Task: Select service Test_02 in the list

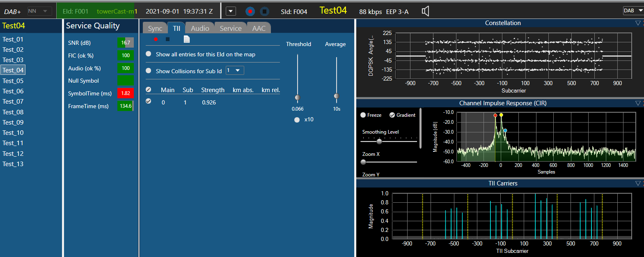Action: [x=13, y=50]
